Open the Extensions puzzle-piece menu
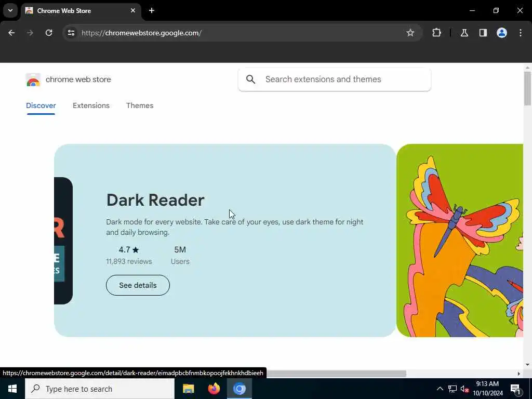 pos(436,33)
